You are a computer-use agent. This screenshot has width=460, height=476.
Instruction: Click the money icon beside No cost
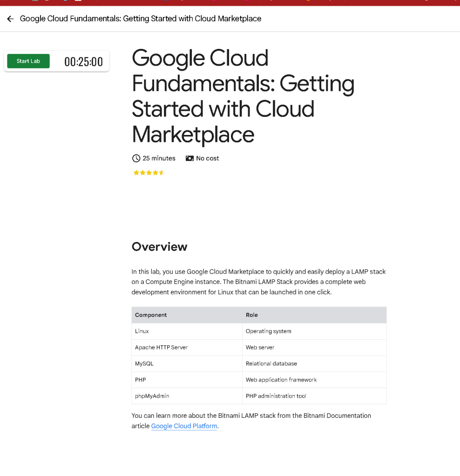click(189, 158)
